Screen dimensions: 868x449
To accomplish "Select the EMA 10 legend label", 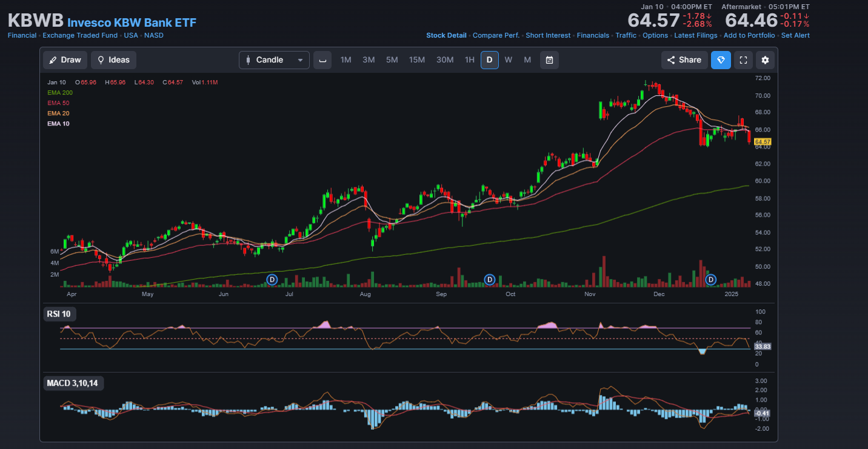I will [58, 124].
